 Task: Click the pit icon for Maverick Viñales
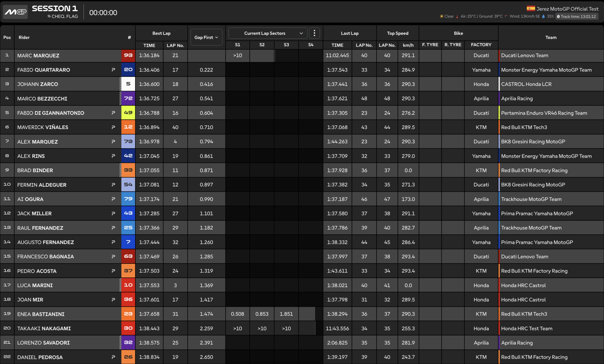pyautogui.click(x=113, y=127)
